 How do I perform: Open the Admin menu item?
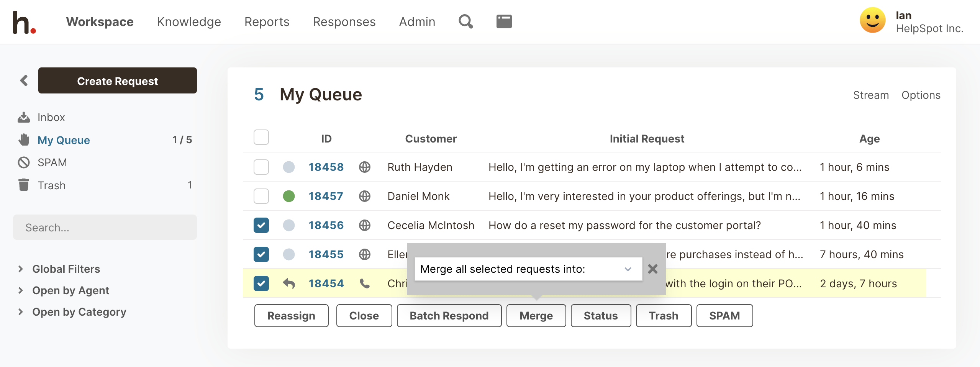(x=417, y=22)
